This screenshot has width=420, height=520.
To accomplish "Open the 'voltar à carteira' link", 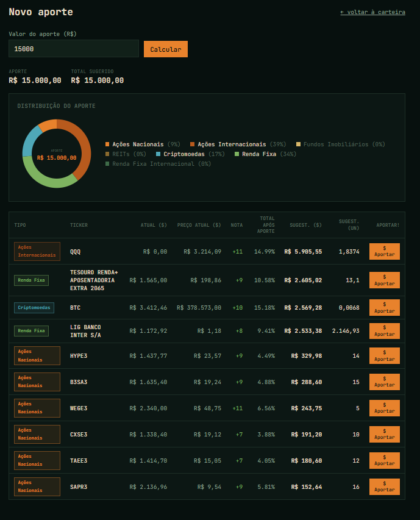I will (x=372, y=12).
